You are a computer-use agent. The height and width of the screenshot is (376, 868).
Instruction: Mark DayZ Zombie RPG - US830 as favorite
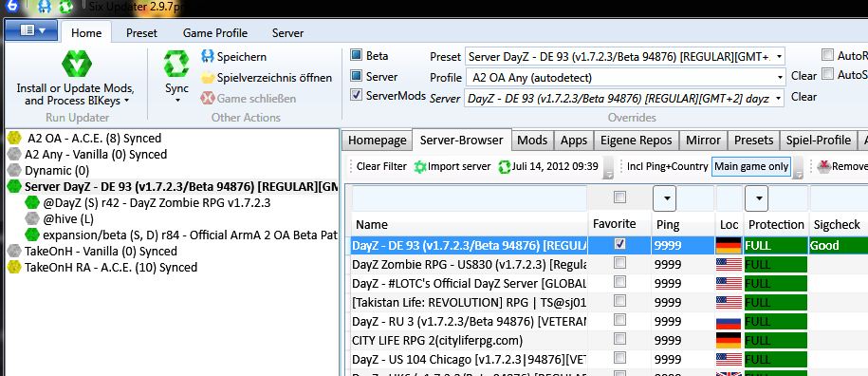click(x=619, y=263)
